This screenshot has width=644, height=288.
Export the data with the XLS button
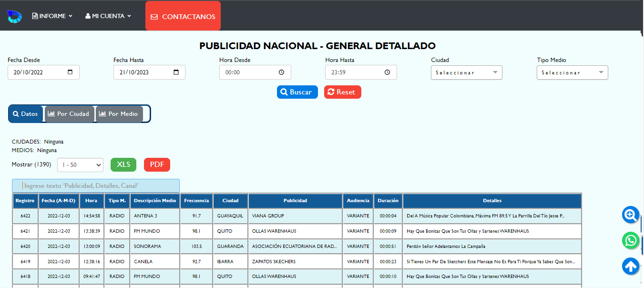pos(123,165)
